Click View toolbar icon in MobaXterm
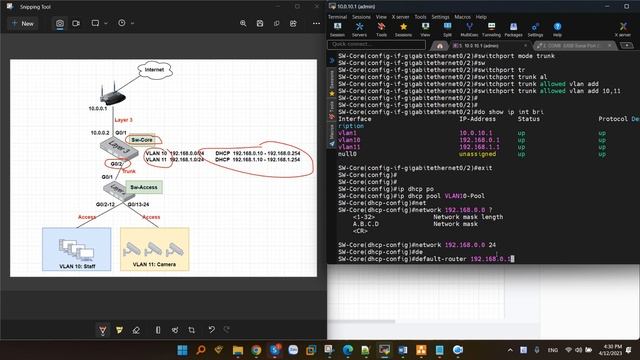Screen dimensions: 640x360 pyautogui.click(x=425, y=29)
